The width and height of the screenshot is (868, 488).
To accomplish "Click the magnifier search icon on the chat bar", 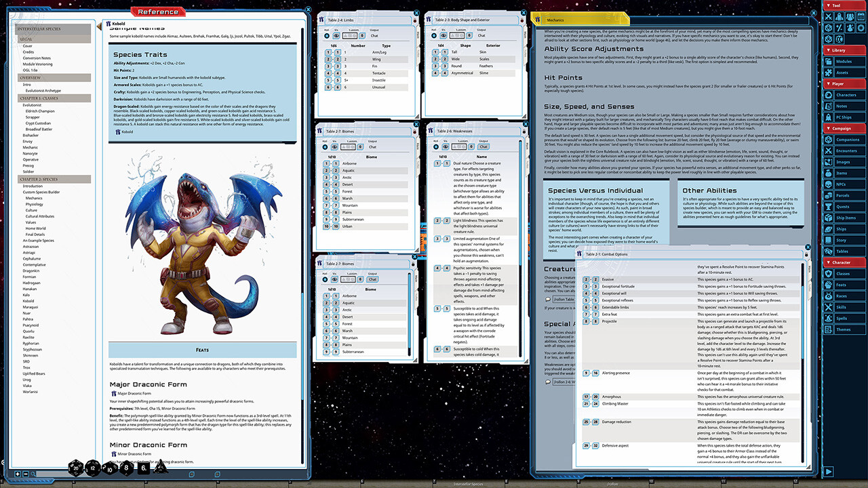I will 33,474.
